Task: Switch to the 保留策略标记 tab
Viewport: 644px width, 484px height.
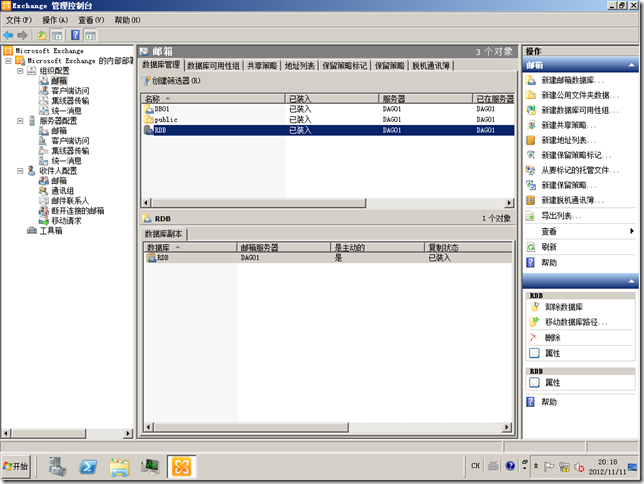Action: tap(344, 66)
